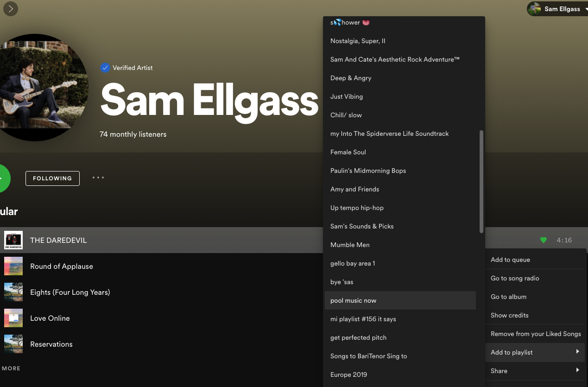The height and width of the screenshot is (387, 588).
Task: Click THE DAREDEVIL album cover thumbnail
Action: pyautogui.click(x=13, y=240)
